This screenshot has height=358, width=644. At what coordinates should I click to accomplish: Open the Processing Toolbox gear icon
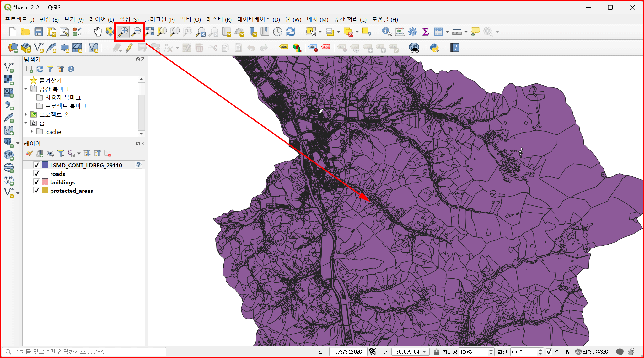click(412, 32)
